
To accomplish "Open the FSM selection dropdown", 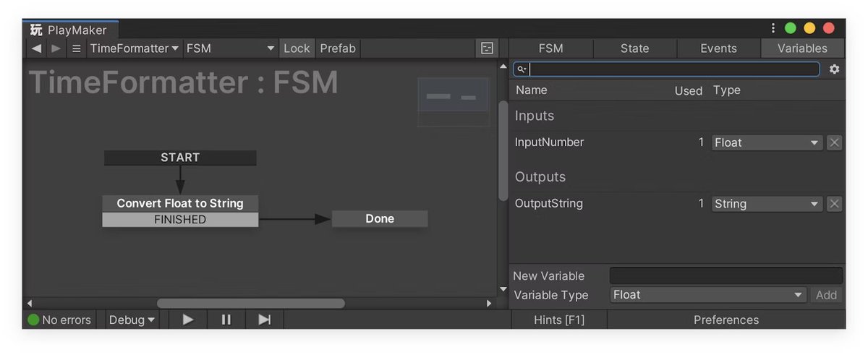I will [x=231, y=48].
